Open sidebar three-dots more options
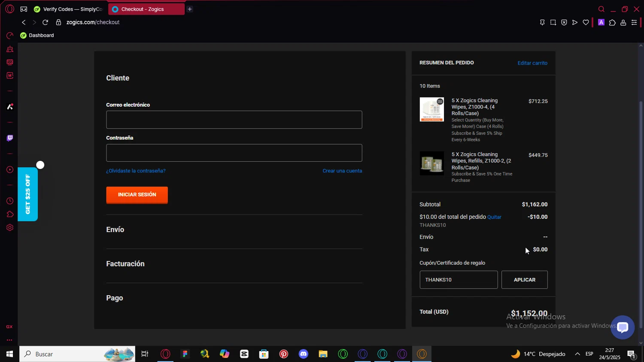The height and width of the screenshot is (362, 644). coord(9,340)
